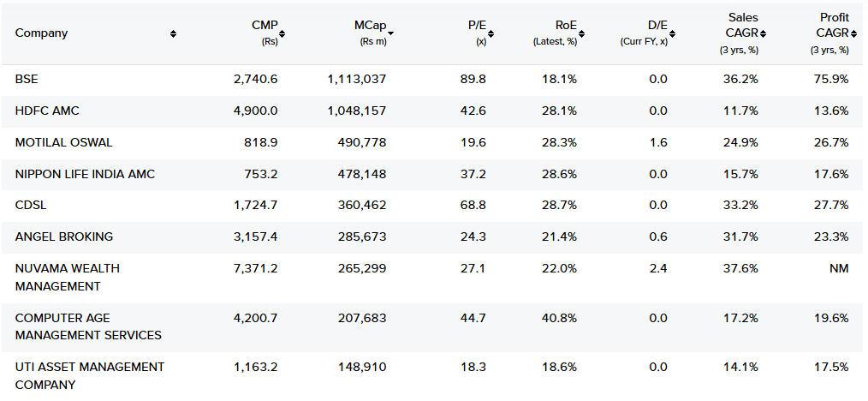This screenshot has height=401, width=868.
Task: Click Sales CAGR sort arrows
Action: [x=763, y=33]
